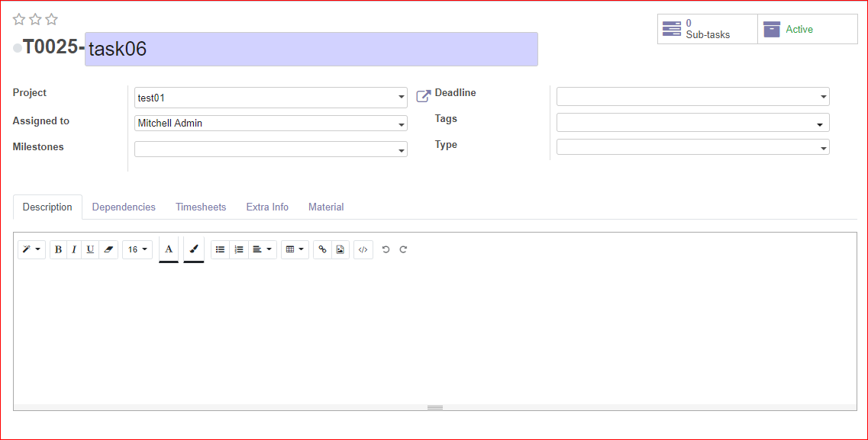Create a numbered list in the editor
Screen dimensions: 868x440
[x=238, y=249]
